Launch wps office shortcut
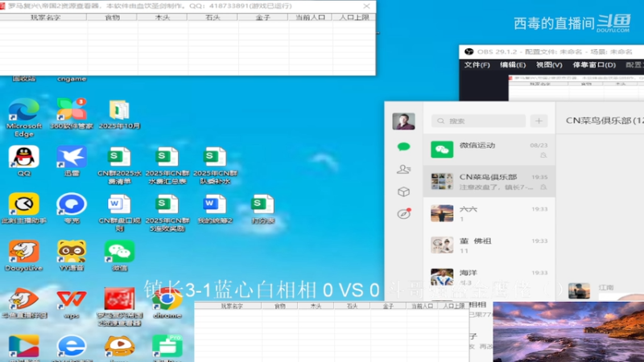 72,303
